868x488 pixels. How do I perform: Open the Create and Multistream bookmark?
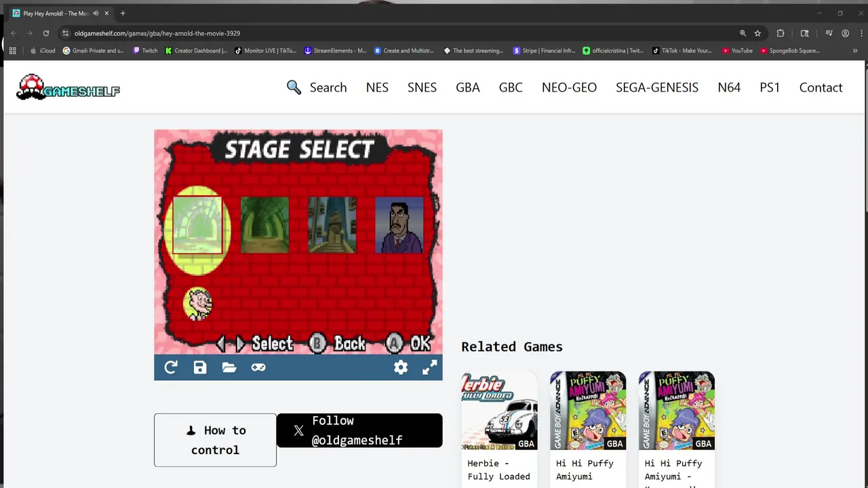pyautogui.click(x=404, y=51)
